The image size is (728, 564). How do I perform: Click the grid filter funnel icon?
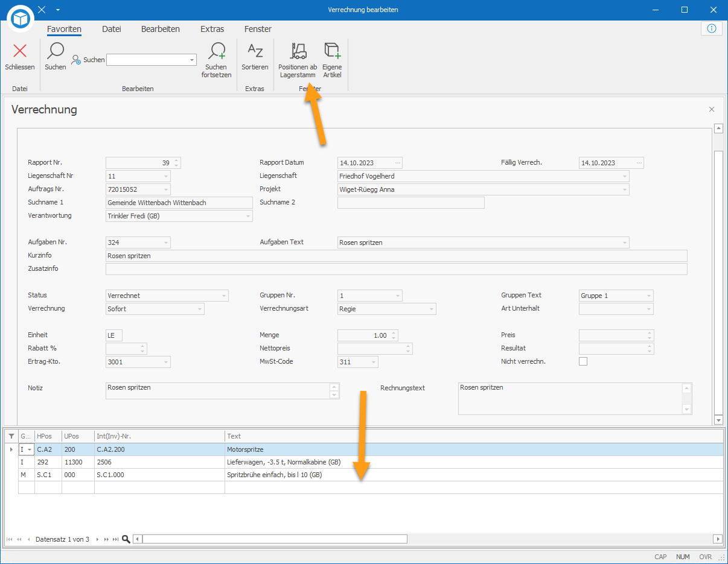point(11,436)
